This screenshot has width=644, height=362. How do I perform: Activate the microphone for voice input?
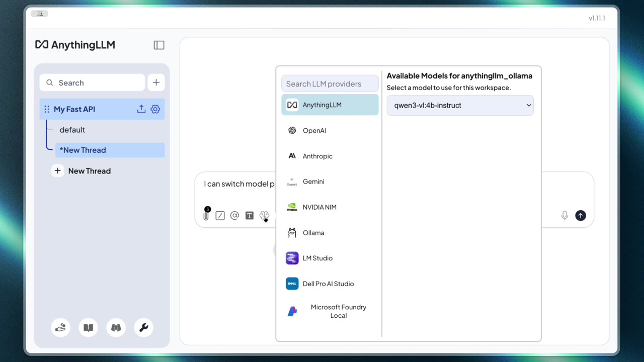click(x=565, y=215)
